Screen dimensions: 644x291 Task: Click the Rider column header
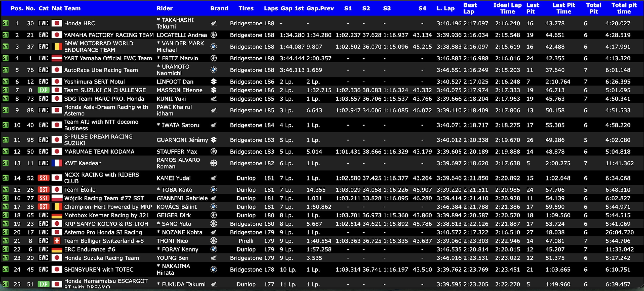coord(165,8)
